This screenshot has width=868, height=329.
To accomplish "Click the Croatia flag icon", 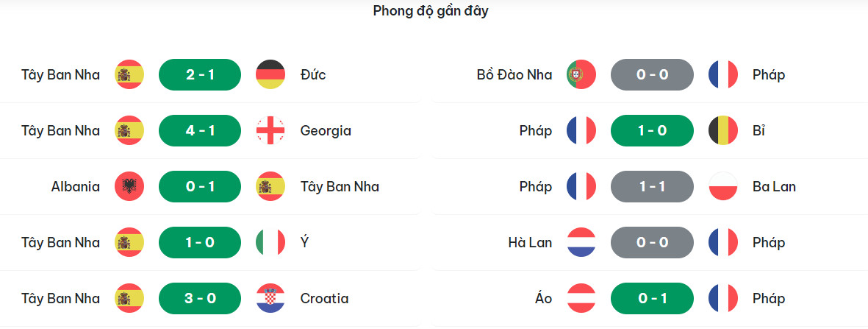I will (270, 298).
